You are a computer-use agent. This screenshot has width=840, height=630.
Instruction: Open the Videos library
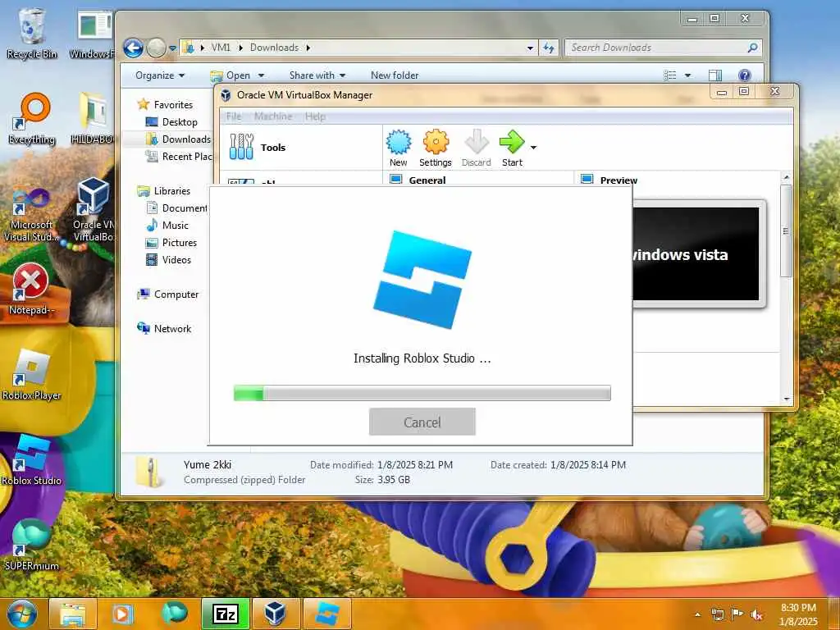point(169,260)
